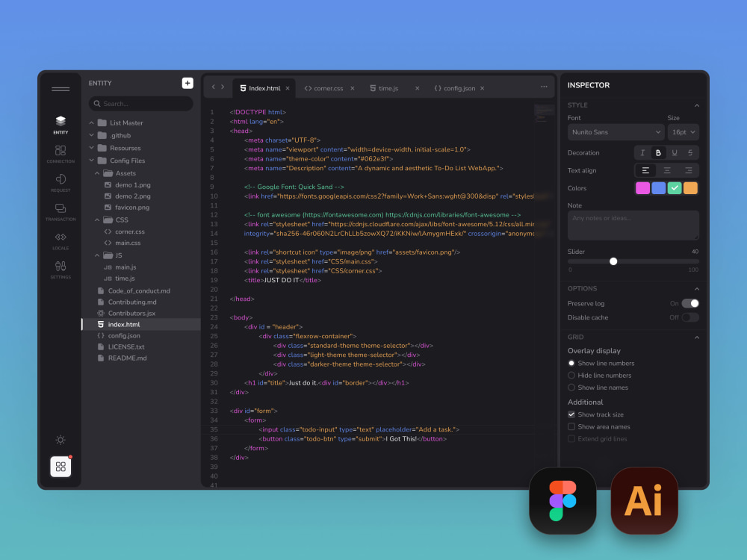Set text align to center
This screenshot has width=747, height=560.
pos(667,170)
